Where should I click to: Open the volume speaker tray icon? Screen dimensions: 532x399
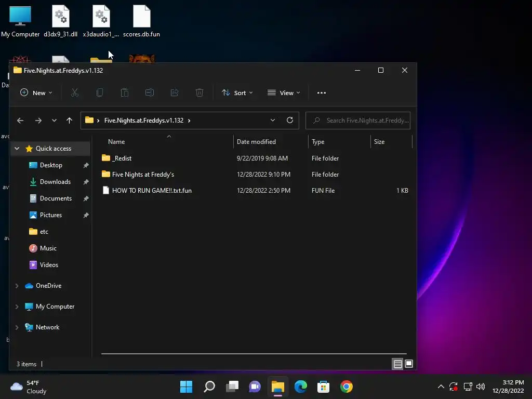click(x=481, y=387)
